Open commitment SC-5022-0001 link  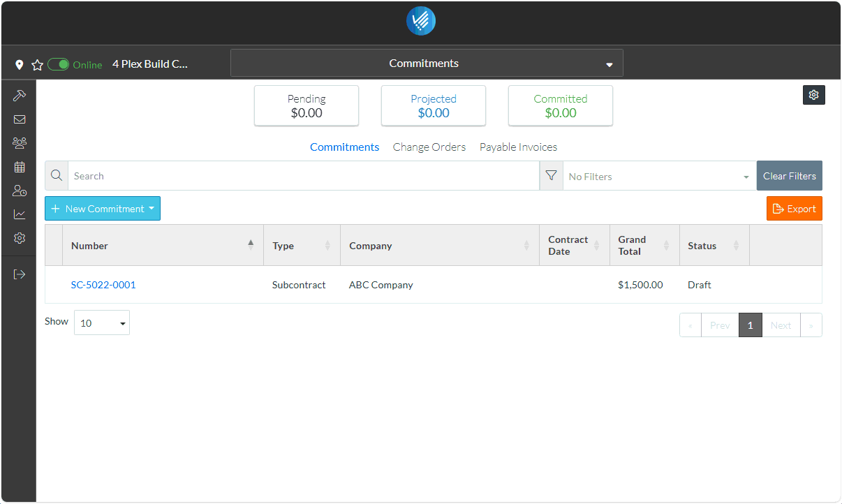(103, 285)
